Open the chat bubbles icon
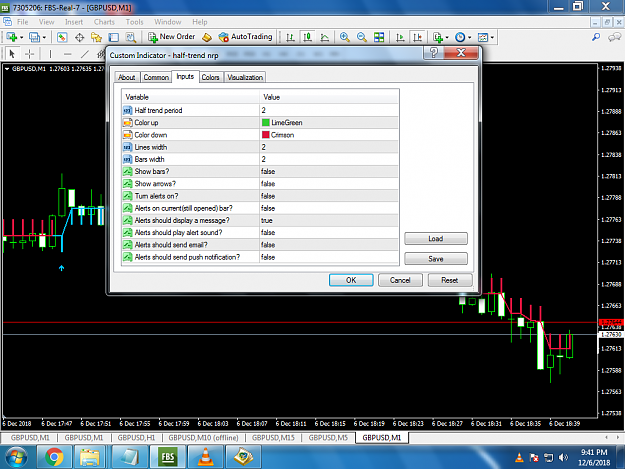The height and width of the screenshot is (469, 625). pos(614,37)
